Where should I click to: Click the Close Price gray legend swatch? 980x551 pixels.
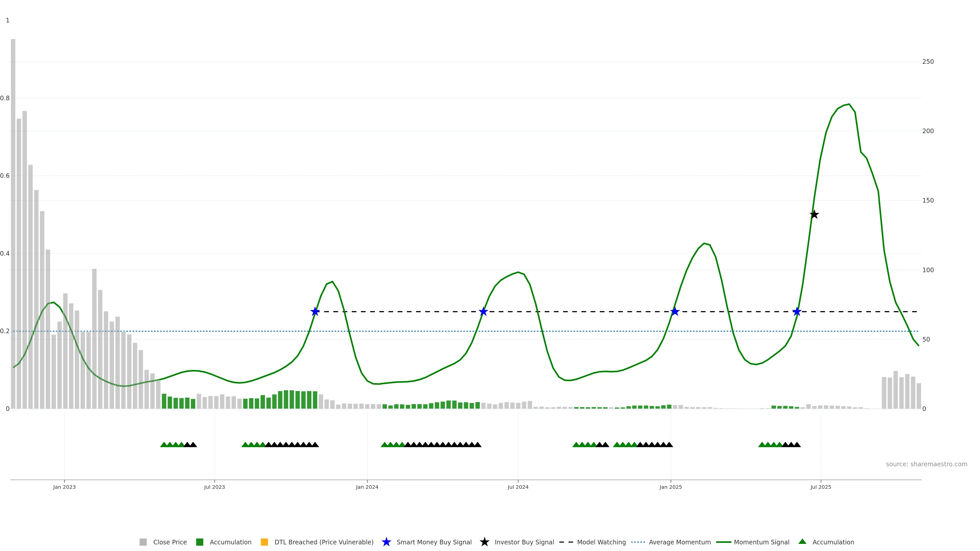point(143,542)
